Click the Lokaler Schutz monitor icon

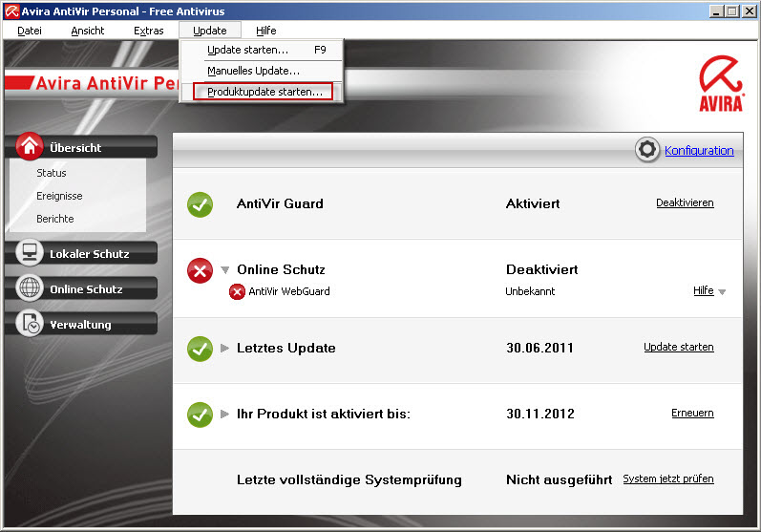pyautogui.click(x=29, y=252)
